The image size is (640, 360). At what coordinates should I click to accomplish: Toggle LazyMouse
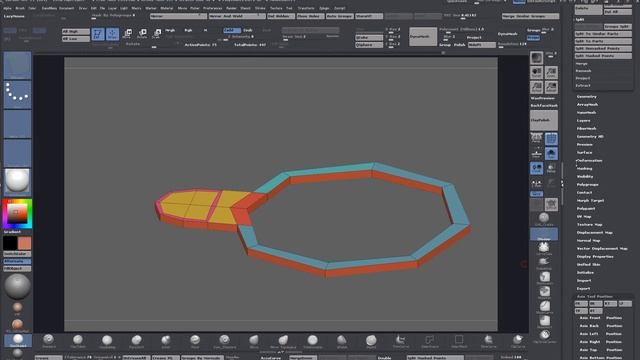point(14,16)
